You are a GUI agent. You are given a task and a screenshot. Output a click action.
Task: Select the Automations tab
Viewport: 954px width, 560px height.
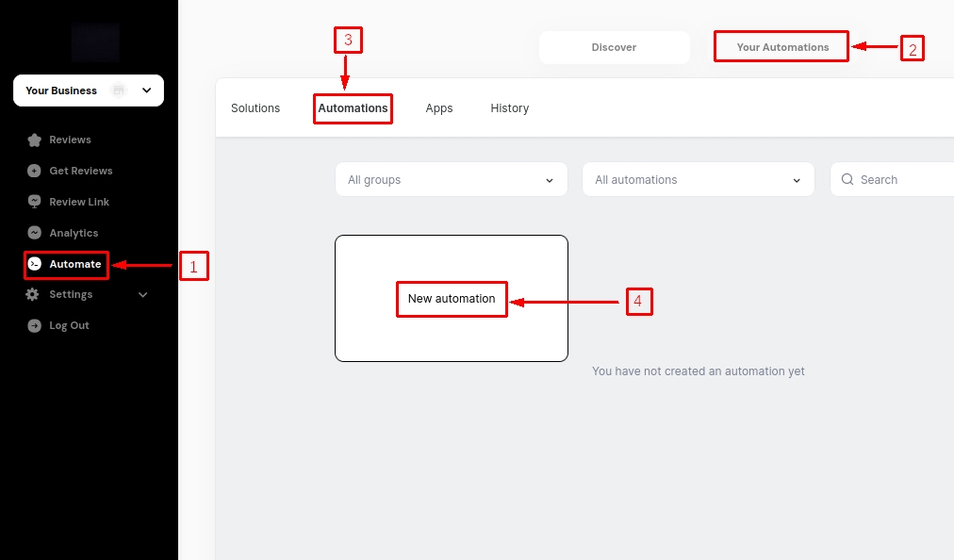353,108
